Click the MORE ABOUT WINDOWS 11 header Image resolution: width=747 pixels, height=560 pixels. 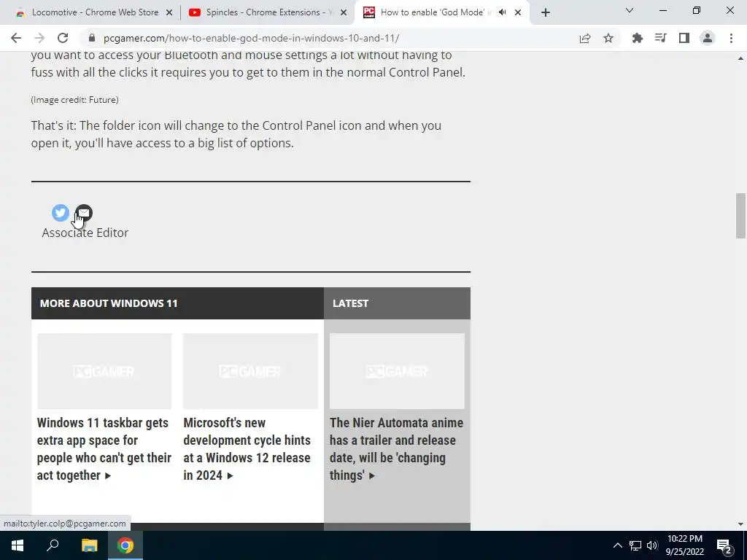[109, 303]
